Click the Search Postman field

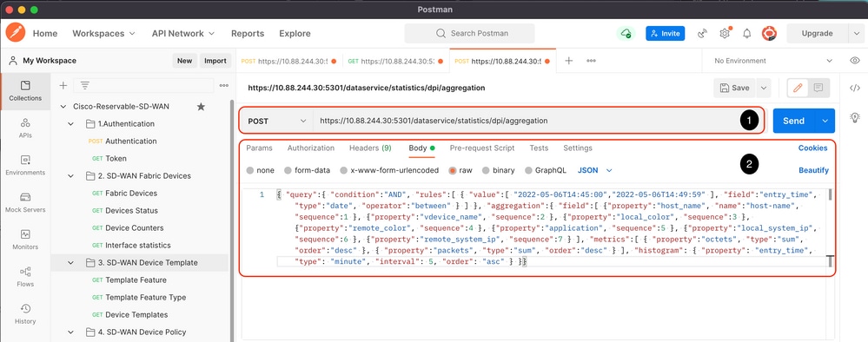pyautogui.click(x=469, y=33)
